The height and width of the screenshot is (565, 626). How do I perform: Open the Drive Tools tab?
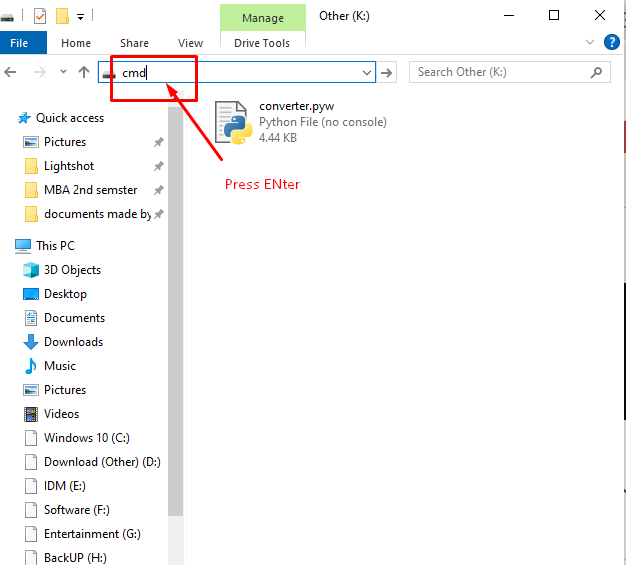[x=262, y=43]
